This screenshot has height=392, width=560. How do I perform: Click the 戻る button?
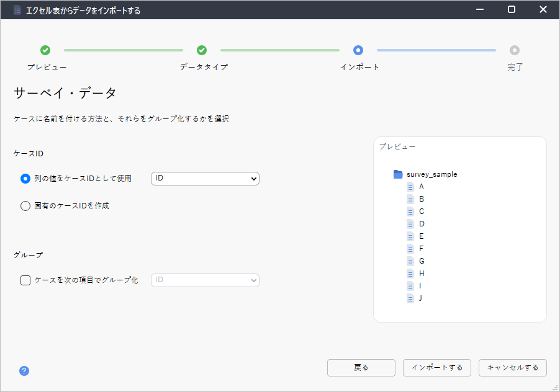tap(361, 368)
